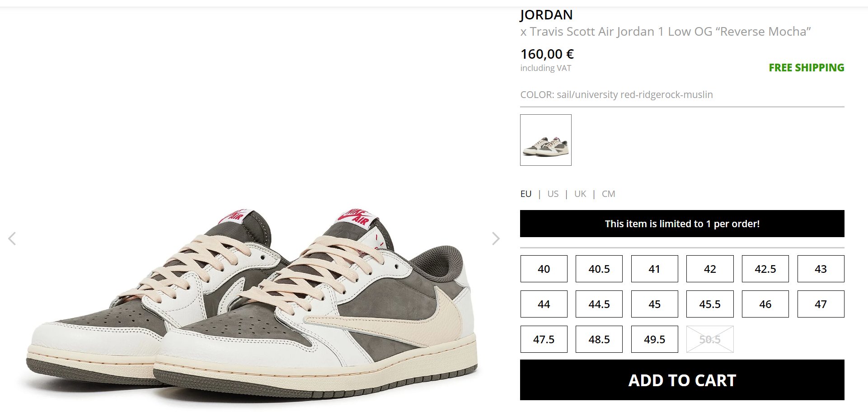The image size is (868, 416).
Task: Choose size 40.5
Action: pos(599,269)
